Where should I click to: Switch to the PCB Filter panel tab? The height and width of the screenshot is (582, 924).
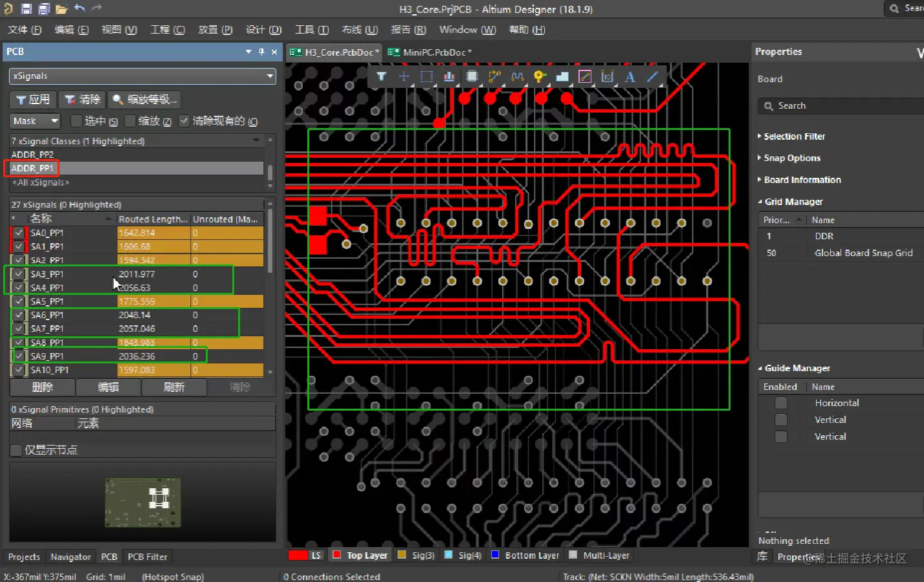pyautogui.click(x=148, y=557)
